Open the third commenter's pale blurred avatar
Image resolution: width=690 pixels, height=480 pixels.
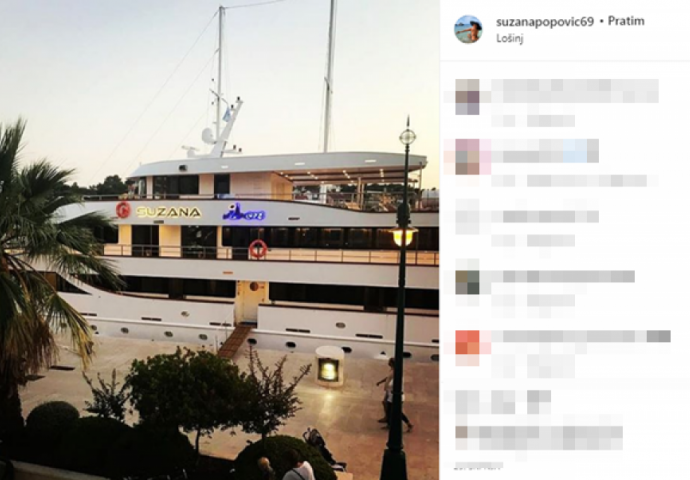(x=467, y=216)
